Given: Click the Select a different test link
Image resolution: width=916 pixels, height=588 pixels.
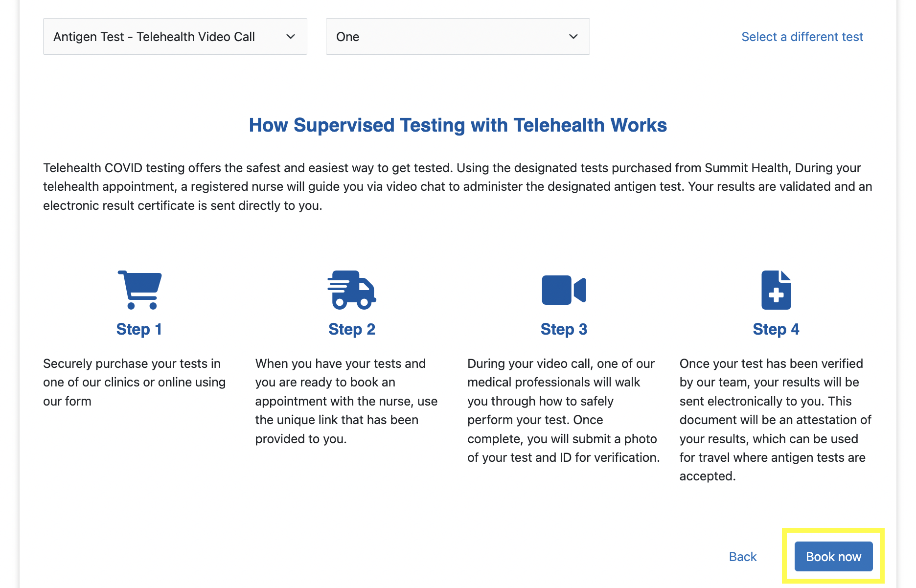Looking at the screenshot, I should point(802,37).
